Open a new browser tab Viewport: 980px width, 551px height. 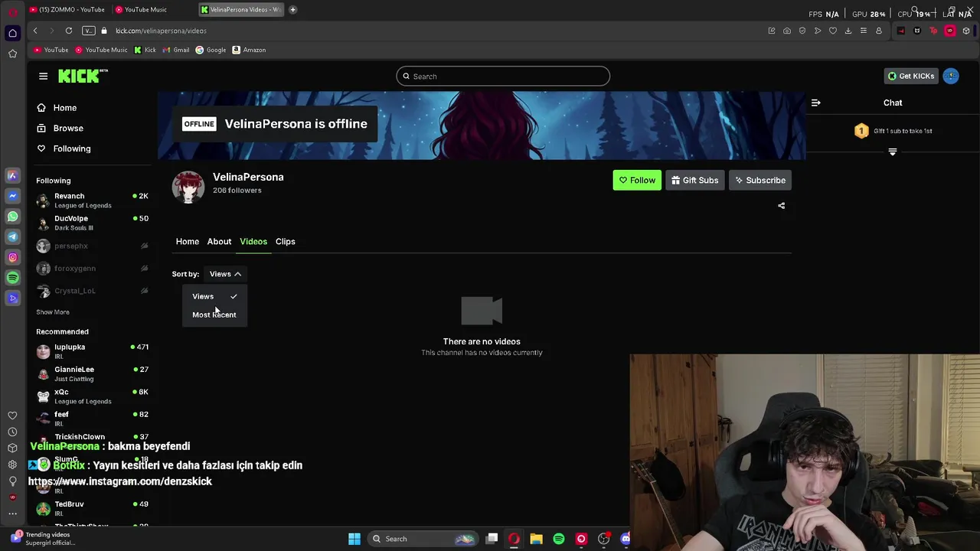click(292, 9)
